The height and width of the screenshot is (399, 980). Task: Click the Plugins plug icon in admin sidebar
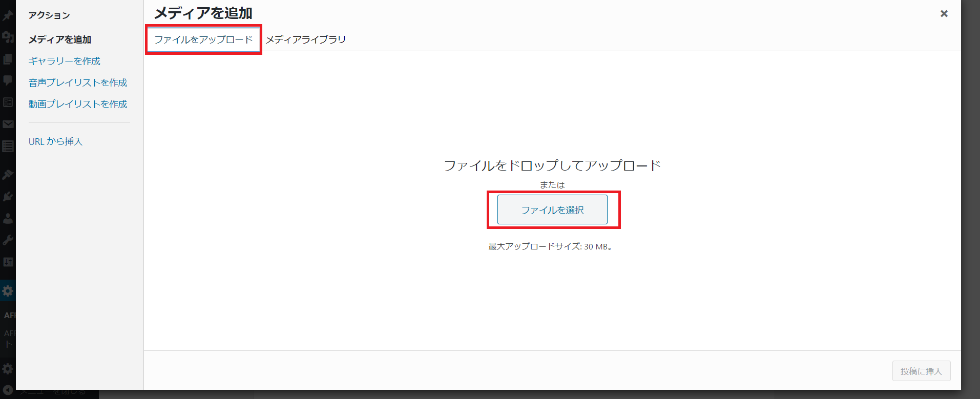click(x=8, y=196)
